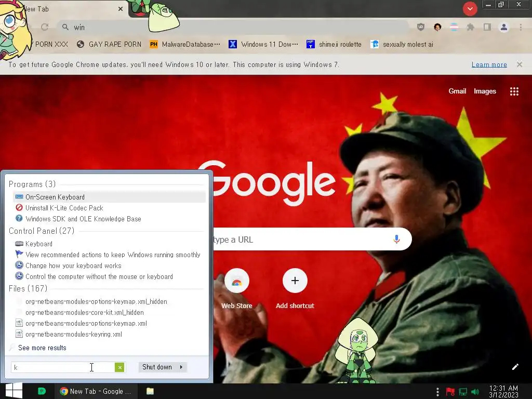Close the New Tab tab

[121, 9]
